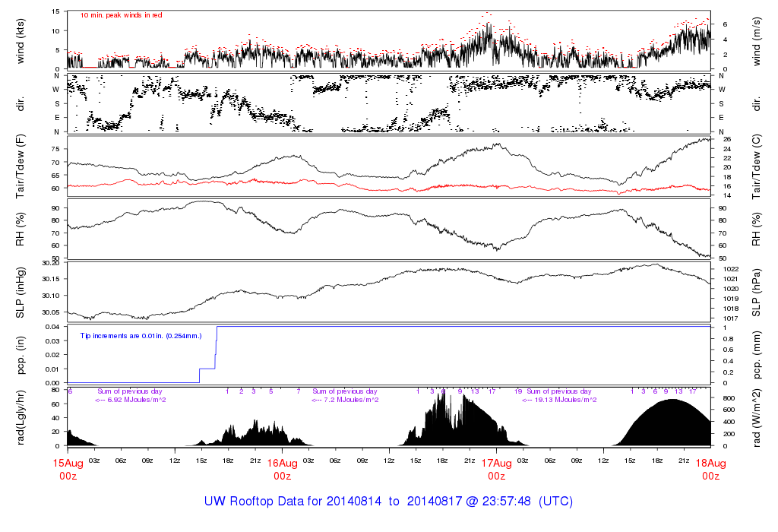This screenshot has width=778, height=532.
Task: Select the '15Aug' date label
Action: tap(68, 463)
